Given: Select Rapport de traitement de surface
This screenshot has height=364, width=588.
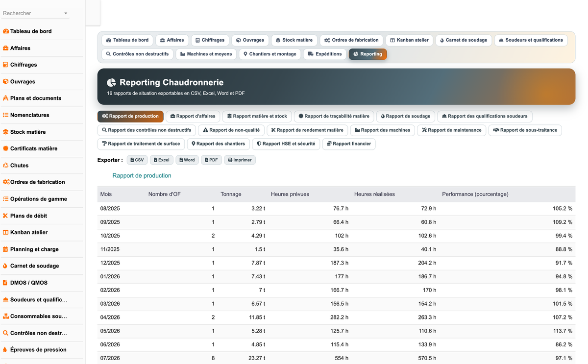Looking at the screenshot, I should coord(141,144).
